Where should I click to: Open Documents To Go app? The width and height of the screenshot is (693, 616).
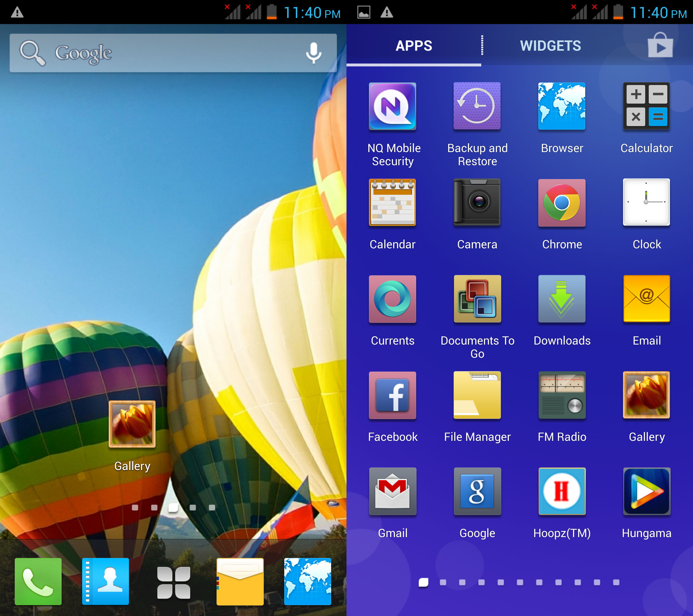[x=477, y=299]
